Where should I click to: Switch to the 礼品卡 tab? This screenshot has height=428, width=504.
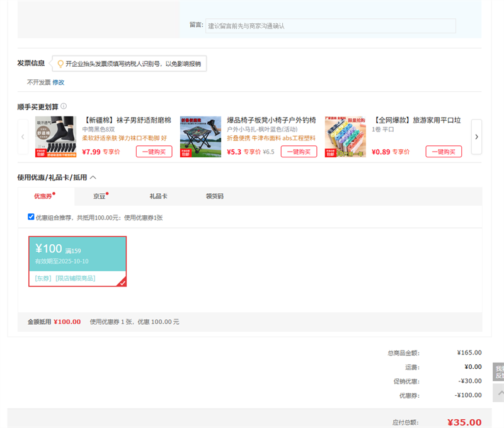tap(158, 196)
